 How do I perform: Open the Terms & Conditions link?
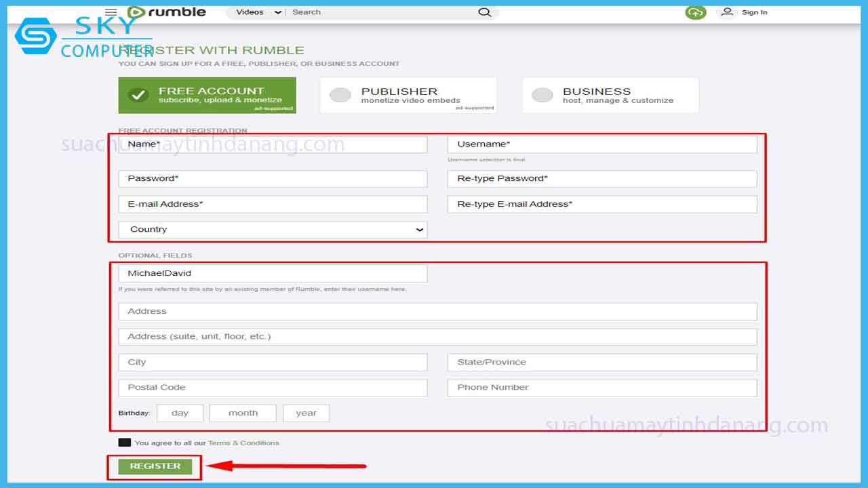click(243, 443)
